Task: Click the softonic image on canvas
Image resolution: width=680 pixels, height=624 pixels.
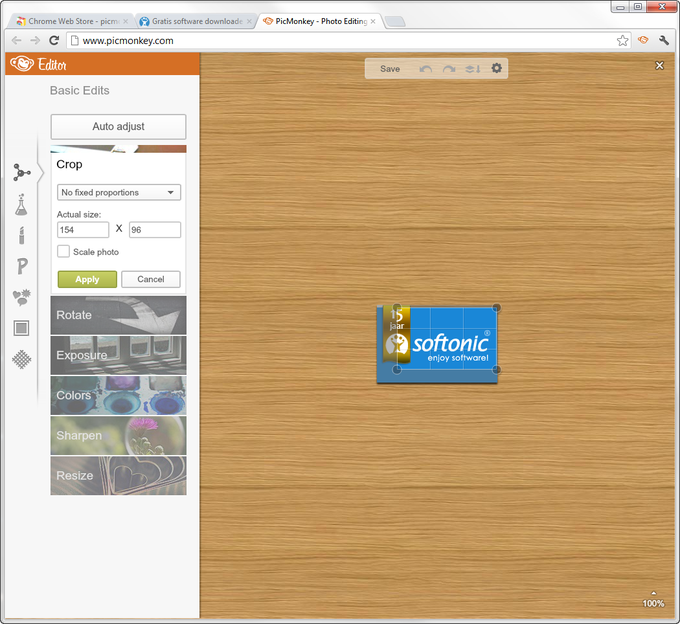Action: click(x=437, y=344)
